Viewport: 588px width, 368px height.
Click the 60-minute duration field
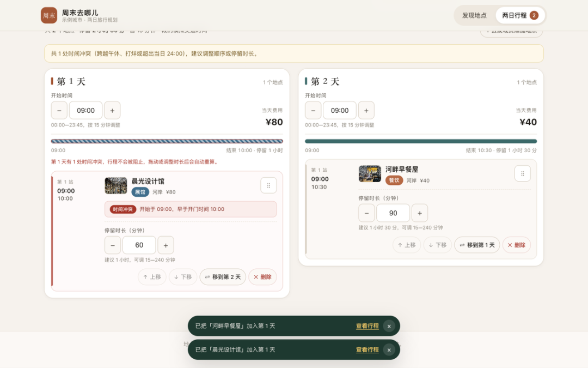[x=139, y=245]
